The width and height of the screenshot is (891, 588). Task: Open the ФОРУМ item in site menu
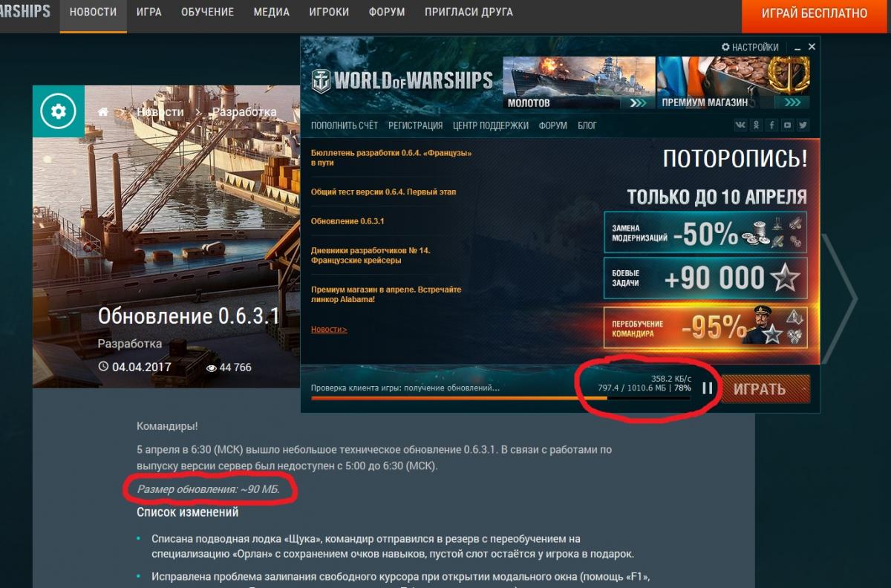click(387, 13)
